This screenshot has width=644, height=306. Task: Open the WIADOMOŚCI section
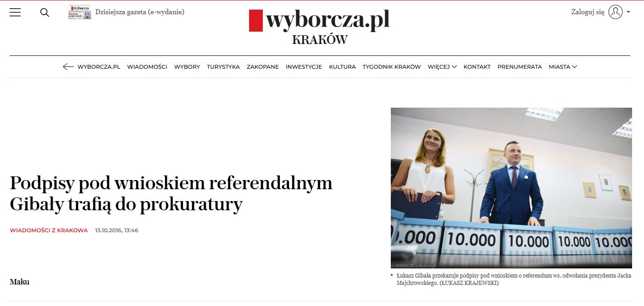[147, 67]
